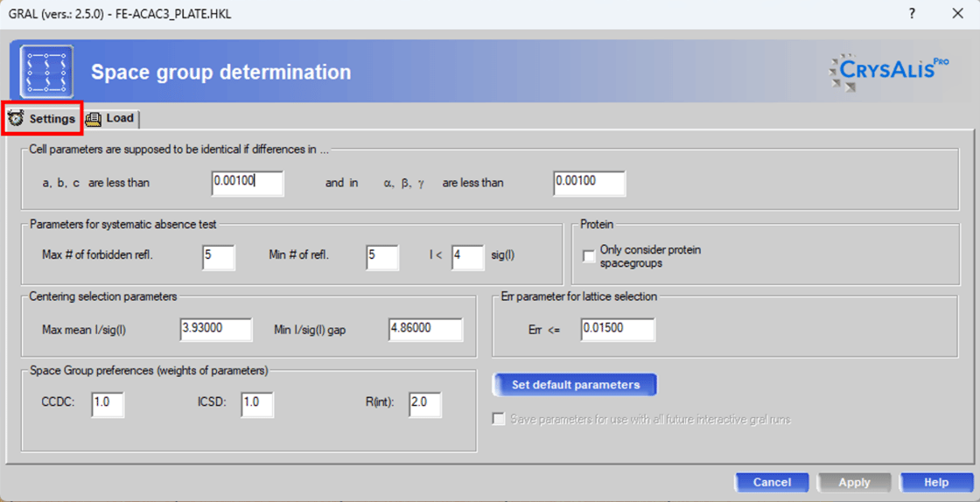Focus the Min # of refl. field
This screenshot has height=502, width=980.
[x=381, y=257]
